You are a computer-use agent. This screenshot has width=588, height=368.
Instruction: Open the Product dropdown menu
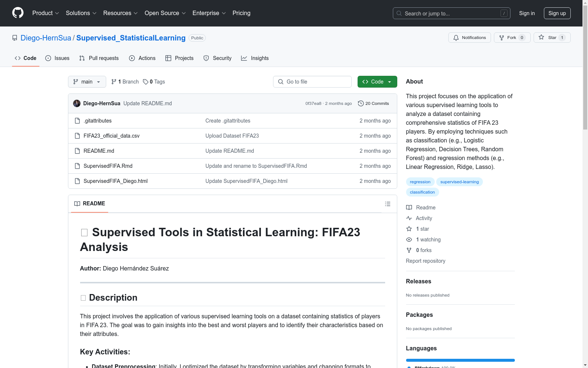click(46, 13)
